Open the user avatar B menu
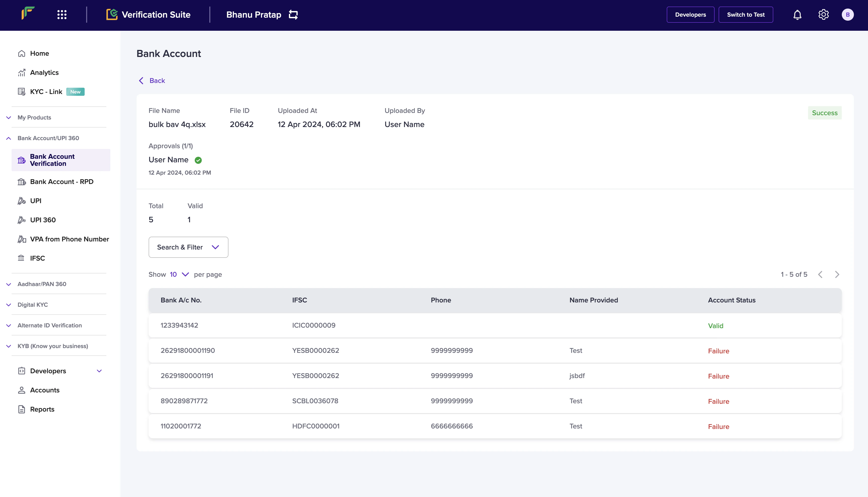Viewport: 868px width, 497px height. click(x=848, y=15)
